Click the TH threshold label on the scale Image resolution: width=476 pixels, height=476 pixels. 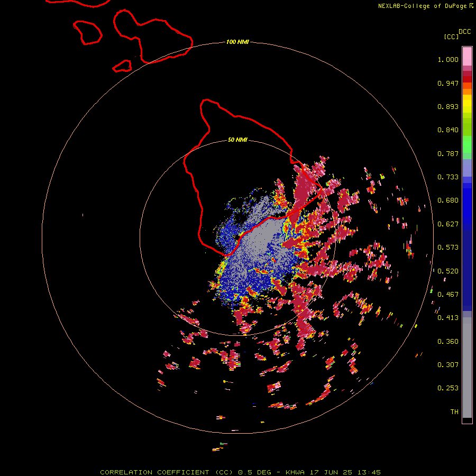[x=454, y=412]
